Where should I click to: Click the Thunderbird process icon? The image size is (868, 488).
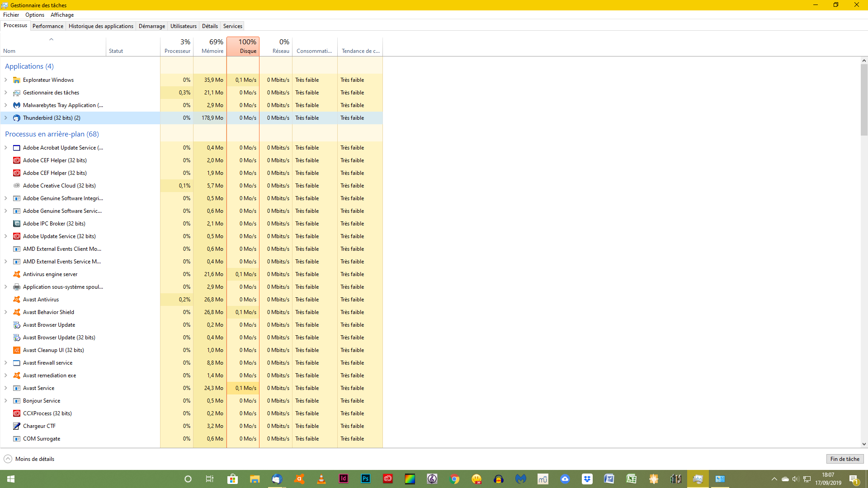coord(17,118)
